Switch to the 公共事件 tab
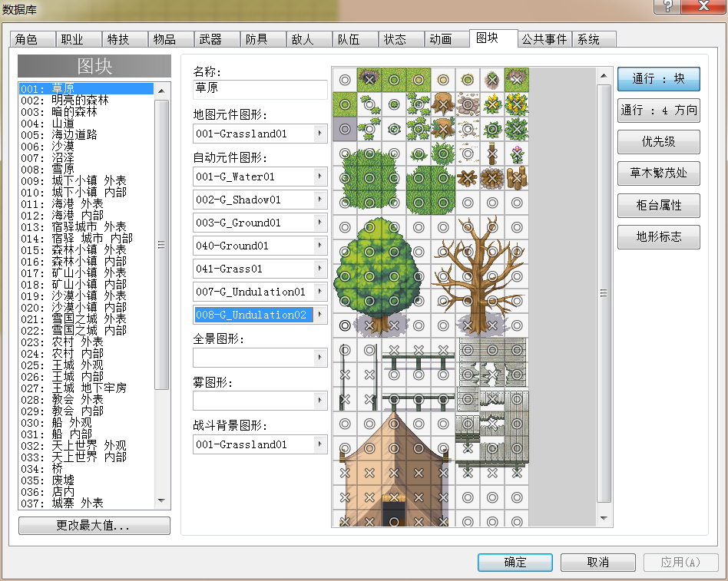This screenshot has width=728, height=581. pos(544,39)
